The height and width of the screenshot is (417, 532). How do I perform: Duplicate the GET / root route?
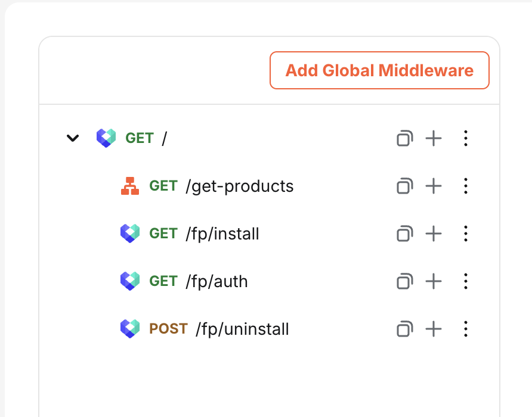point(405,138)
